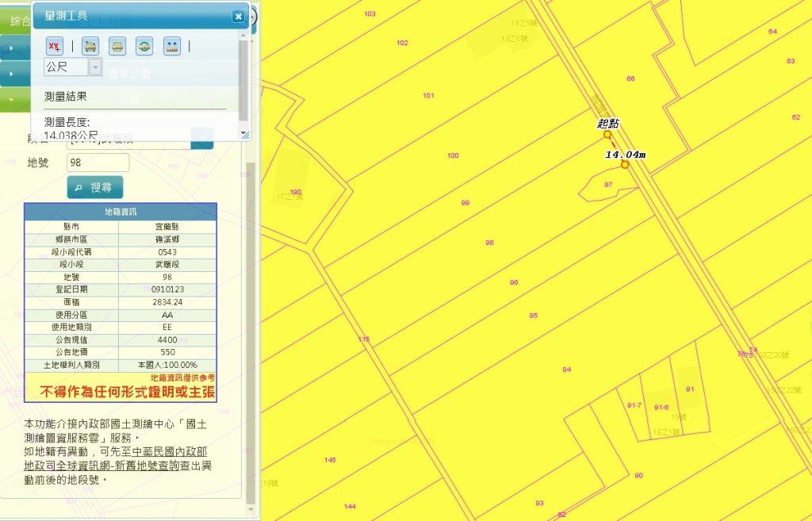Click the 登記日期 row label
This screenshot has width=812, height=521.
[x=71, y=289]
